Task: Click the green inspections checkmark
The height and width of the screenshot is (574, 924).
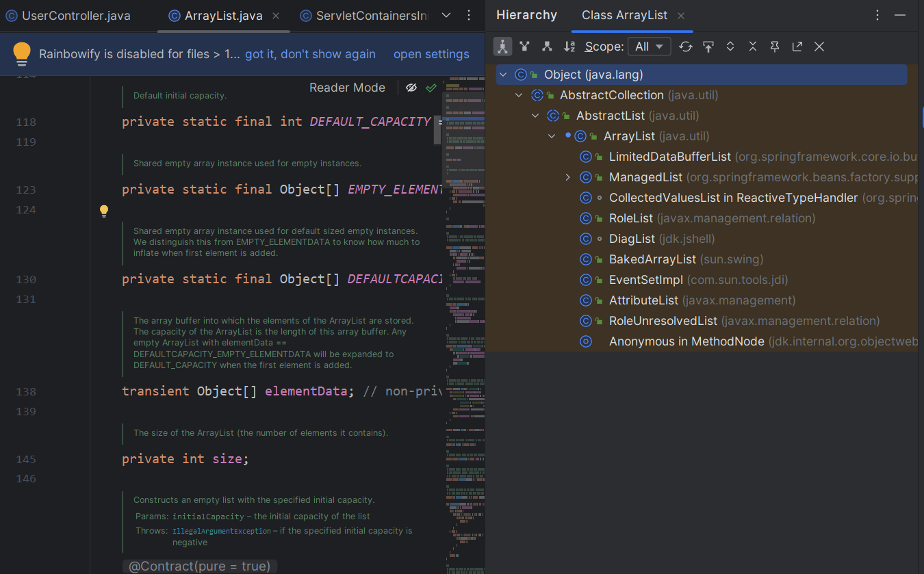Action: (x=431, y=88)
